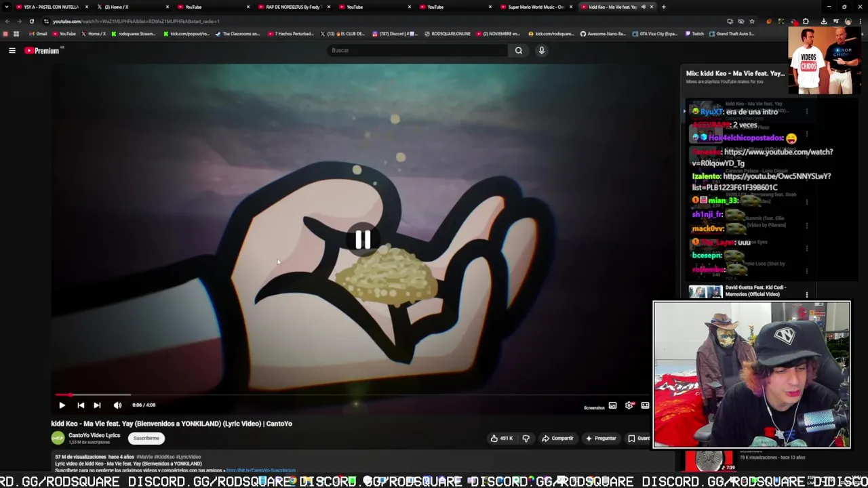Open the CantoYo Video Lyrics channel avatar
Viewport: 868px width, 488px height.
click(58, 438)
